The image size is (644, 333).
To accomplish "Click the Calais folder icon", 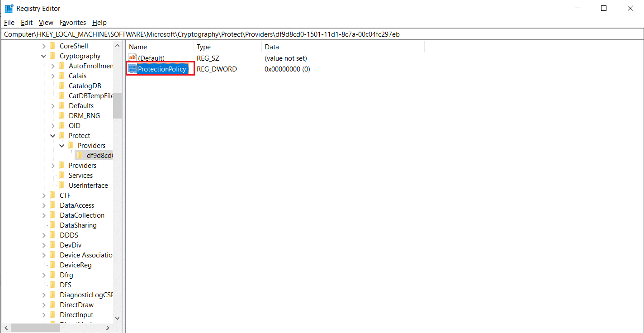I will [x=62, y=76].
